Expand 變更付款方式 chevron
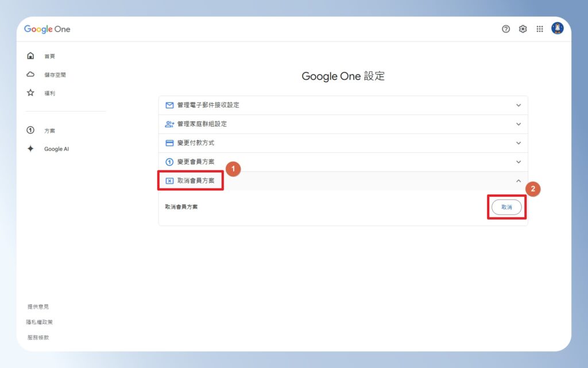 pos(519,143)
